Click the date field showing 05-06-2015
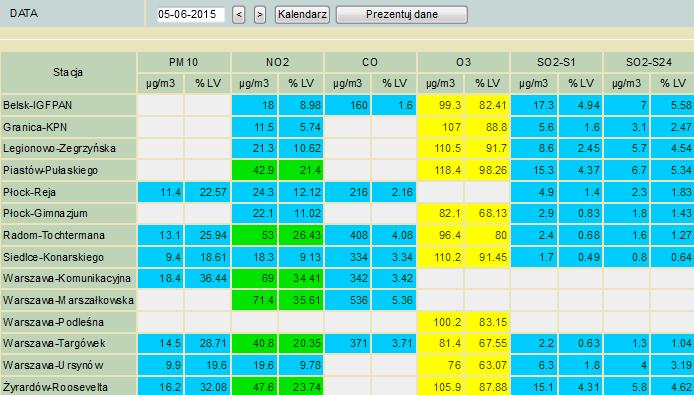694x395 pixels. click(191, 15)
